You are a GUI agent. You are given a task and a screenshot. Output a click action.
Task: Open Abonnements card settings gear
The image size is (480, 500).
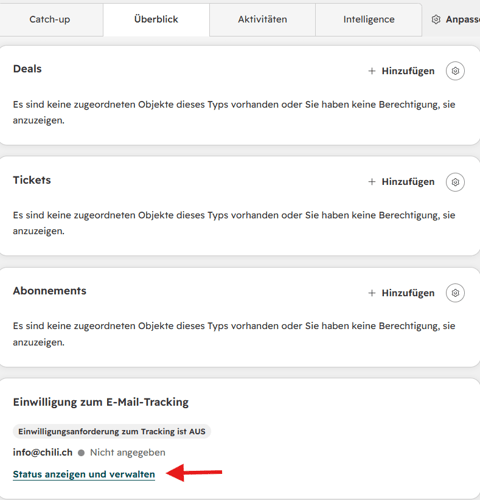click(455, 293)
